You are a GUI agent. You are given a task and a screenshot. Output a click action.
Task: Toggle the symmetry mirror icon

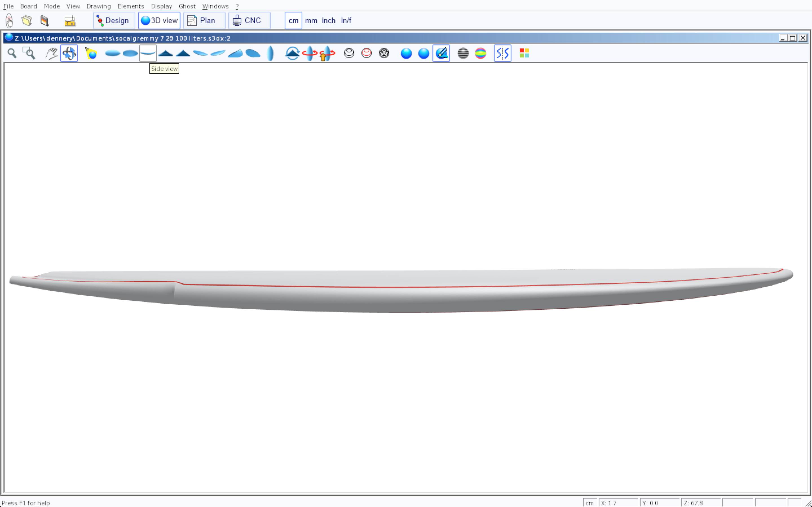coord(502,53)
